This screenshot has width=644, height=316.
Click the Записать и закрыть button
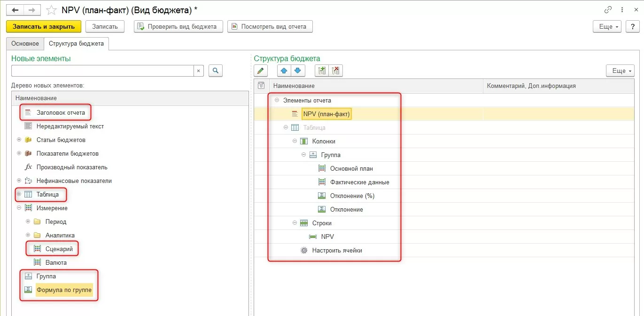[x=44, y=26]
